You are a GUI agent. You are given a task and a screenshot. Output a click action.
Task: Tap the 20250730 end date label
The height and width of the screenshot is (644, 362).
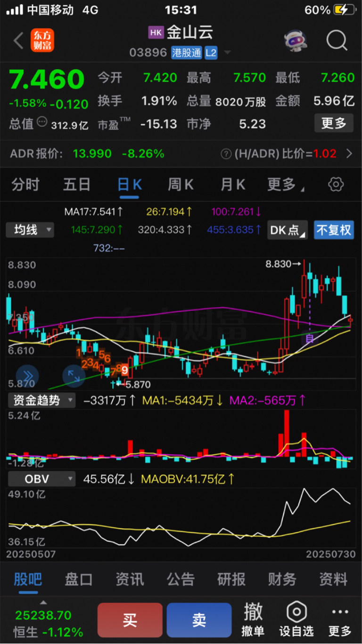331,555
